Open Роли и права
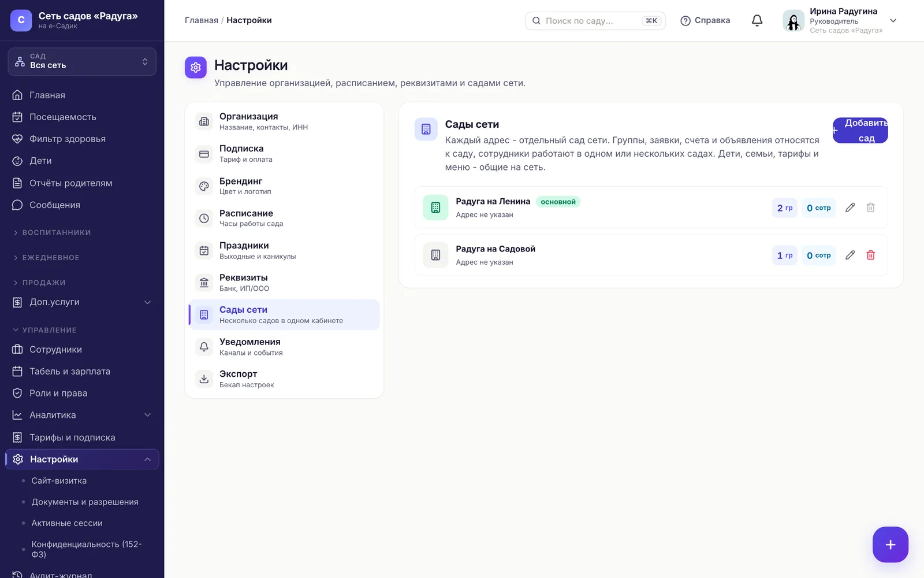The width and height of the screenshot is (924, 578). pos(82,393)
